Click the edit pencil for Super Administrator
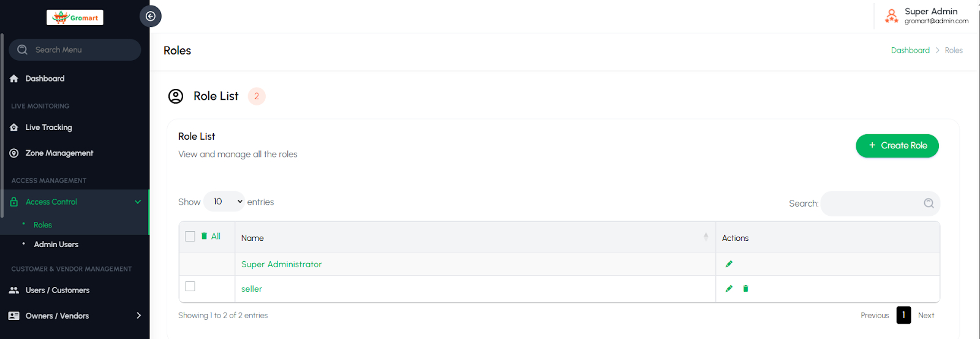This screenshot has width=980, height=339. click(729, 264)
